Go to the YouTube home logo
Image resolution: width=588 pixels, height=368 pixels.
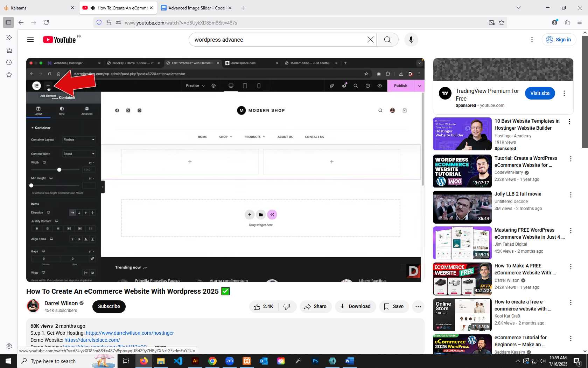pyautogui.click(x=59, y=40)
